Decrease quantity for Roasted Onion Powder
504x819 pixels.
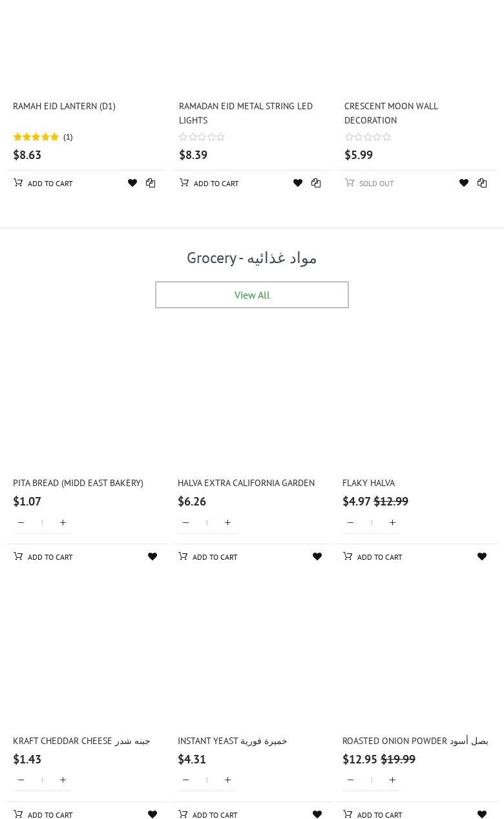click(x=350, y=780)
